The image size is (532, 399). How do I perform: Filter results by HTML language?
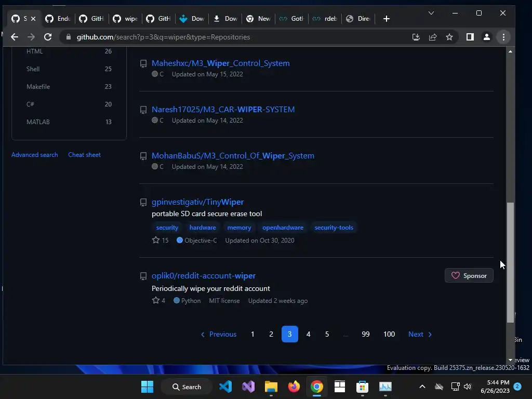tap(69, 51)
